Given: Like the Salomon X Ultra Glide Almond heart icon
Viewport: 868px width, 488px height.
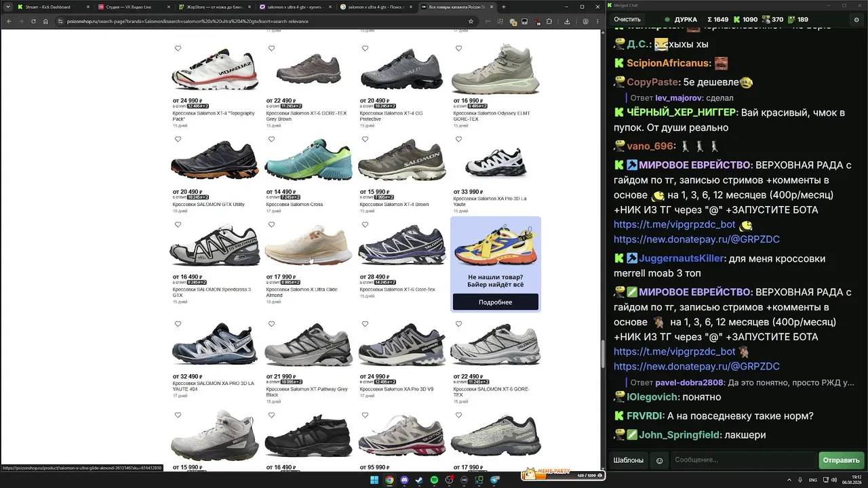Looking at the screenshot, I should click(x=271, y=224).
